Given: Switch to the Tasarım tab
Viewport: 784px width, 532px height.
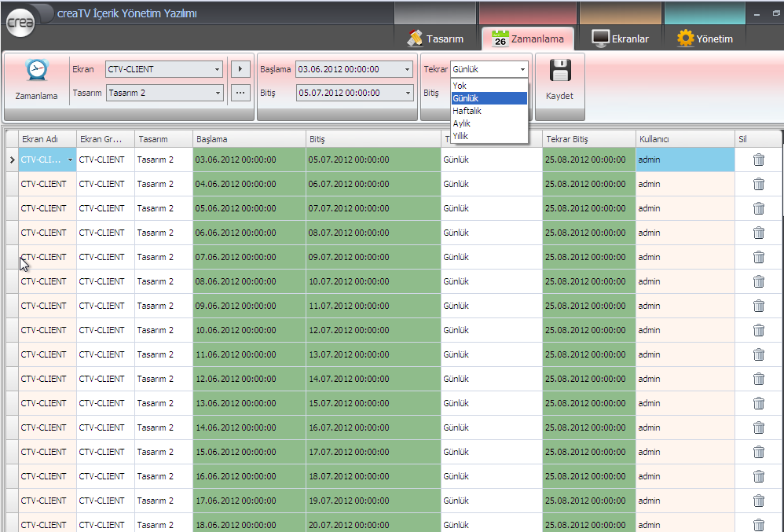Looking at the screenshot, I should 436,39.
